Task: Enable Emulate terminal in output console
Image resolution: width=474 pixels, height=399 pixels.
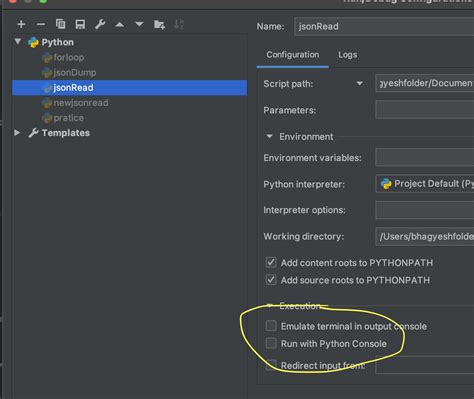Action: (271, 326)
